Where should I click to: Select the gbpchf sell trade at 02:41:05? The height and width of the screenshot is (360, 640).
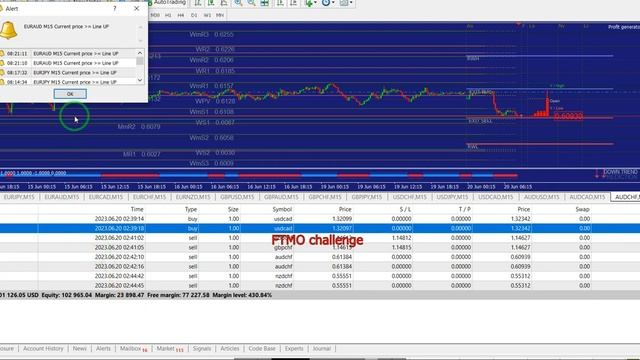[x=320, y=247]
